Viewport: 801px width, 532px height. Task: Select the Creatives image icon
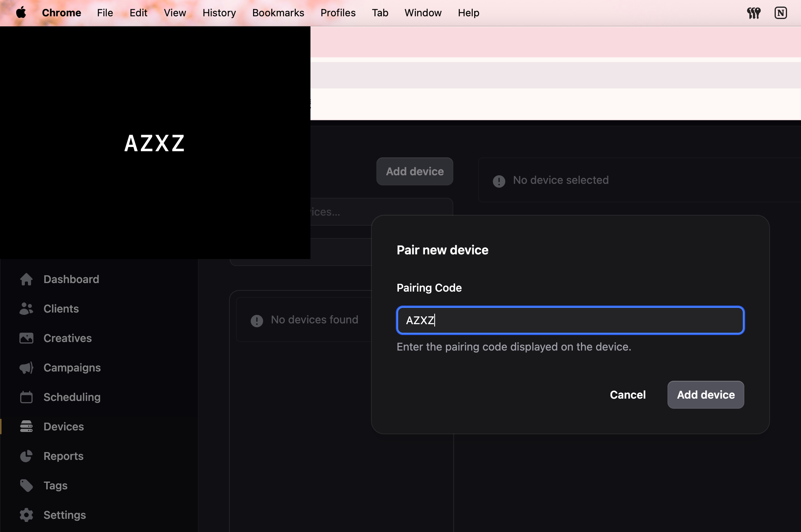[26, 338]
